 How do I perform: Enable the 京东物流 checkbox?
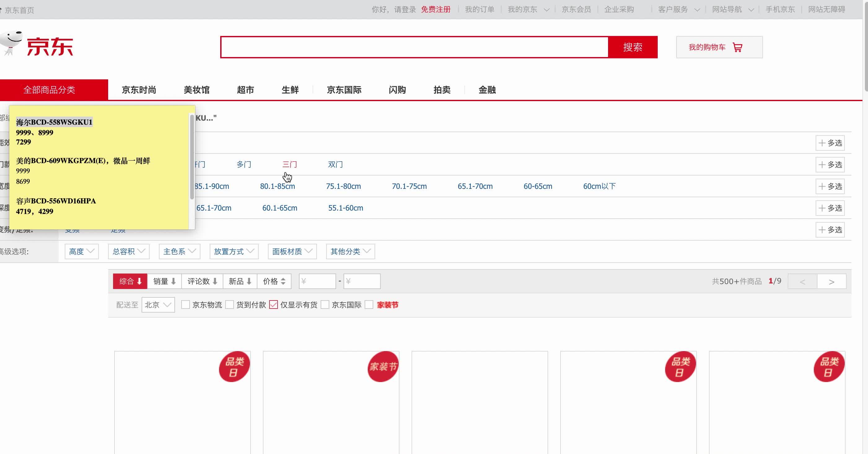click(185, 305)
